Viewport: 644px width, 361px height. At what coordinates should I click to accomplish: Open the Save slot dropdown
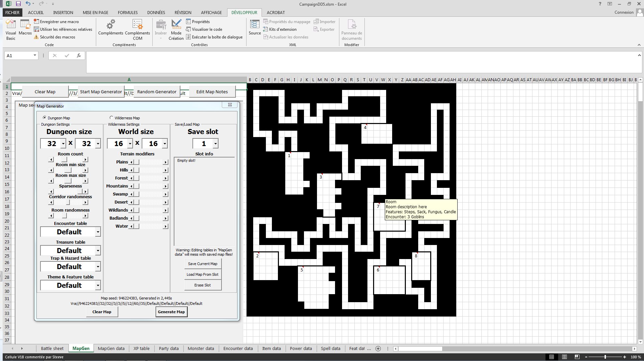pos(215,144)
